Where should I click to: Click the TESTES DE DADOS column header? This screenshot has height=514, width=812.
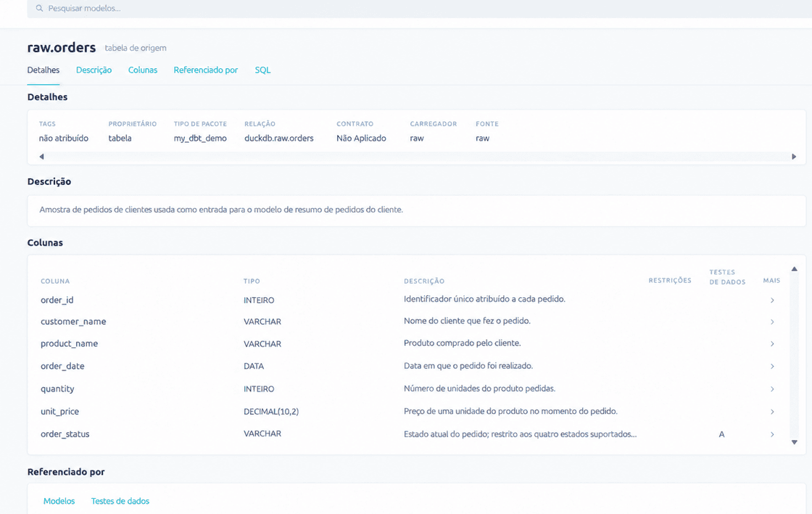click(728, 277)
